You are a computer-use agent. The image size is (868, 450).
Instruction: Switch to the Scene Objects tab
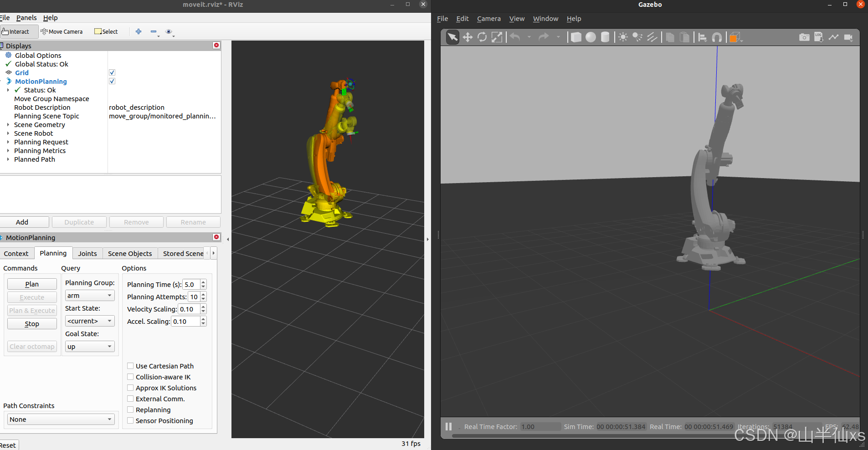point(130,254)
